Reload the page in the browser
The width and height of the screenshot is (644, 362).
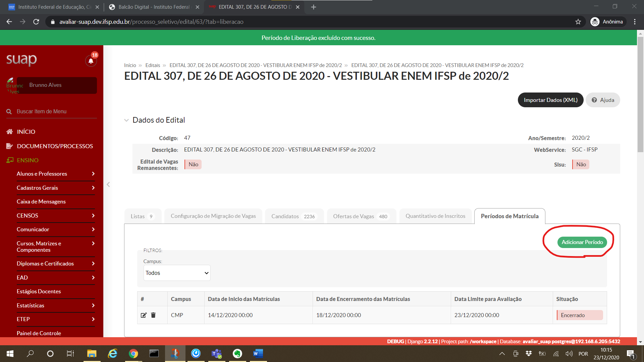36,22
